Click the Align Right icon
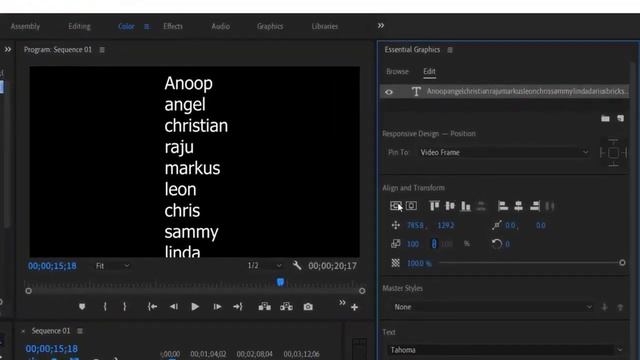This screenshot has height=360, width=640. (x=535, y=206)
